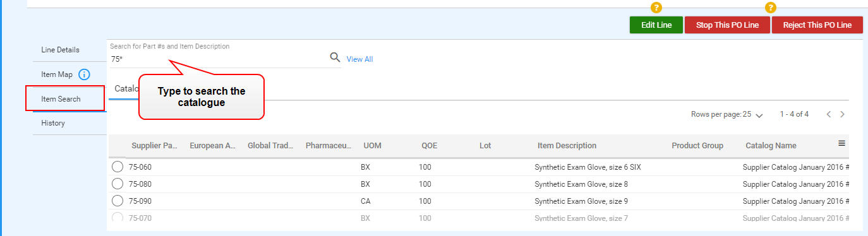Sort by Product Group column header
This screenshot has width=868, height=236.
coord(697,146)
